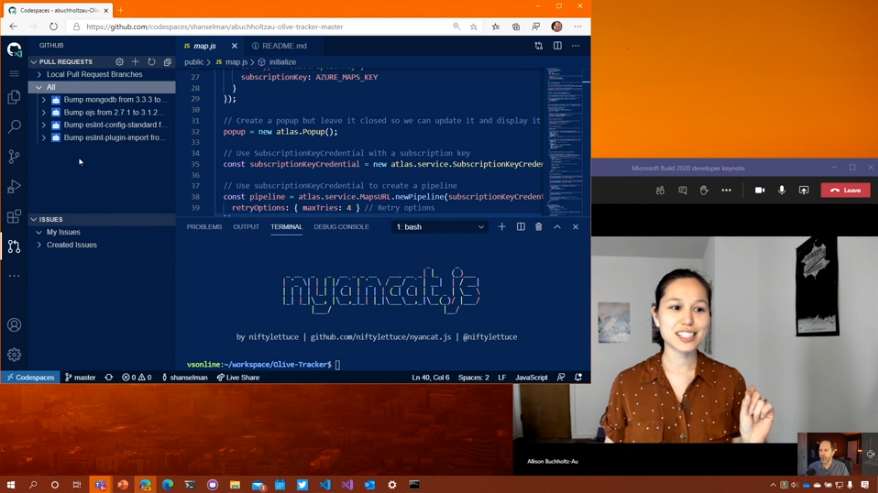
Task: Refresh the pull requests list
Action: (x=151, y=62)
